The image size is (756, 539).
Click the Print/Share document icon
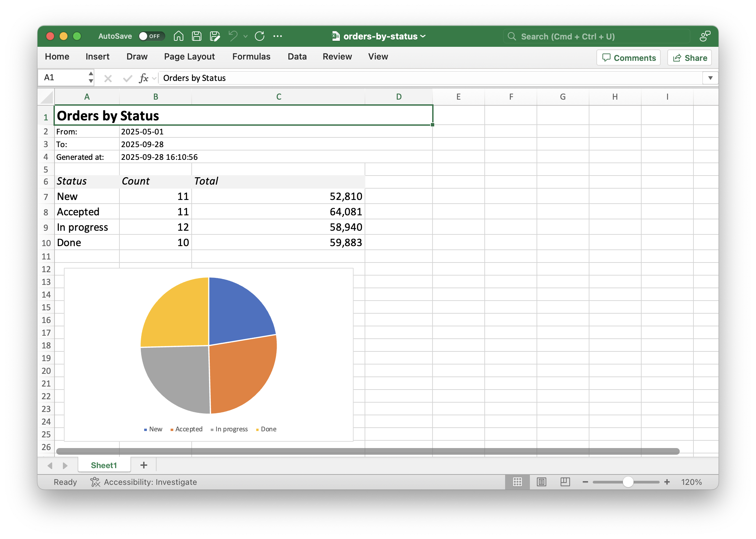click(x=215, y=36)
